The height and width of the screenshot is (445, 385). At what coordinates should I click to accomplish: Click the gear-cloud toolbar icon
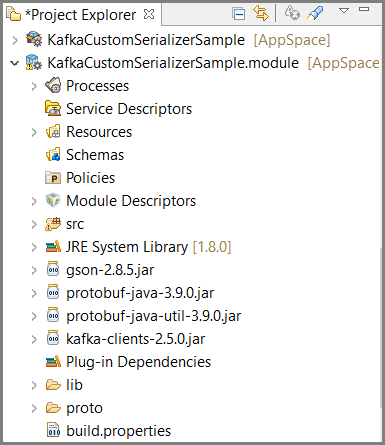(292, 13)
